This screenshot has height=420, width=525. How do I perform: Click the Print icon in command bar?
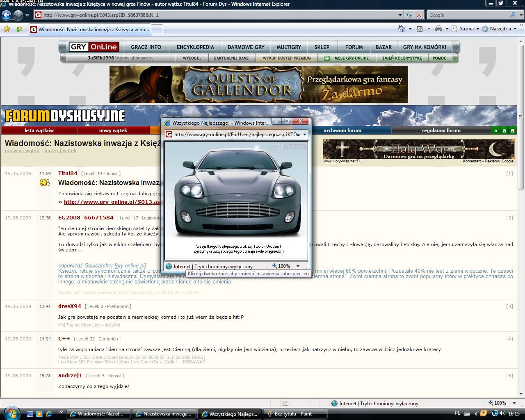click(x=438, y=29)
